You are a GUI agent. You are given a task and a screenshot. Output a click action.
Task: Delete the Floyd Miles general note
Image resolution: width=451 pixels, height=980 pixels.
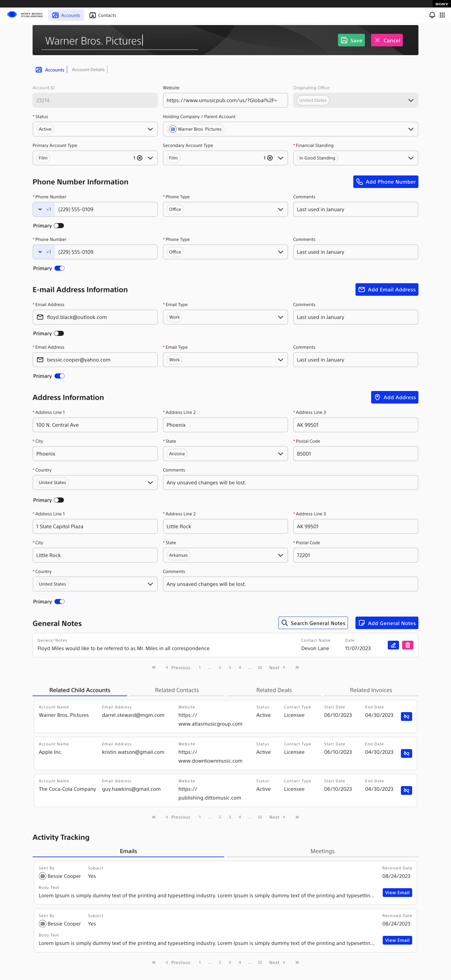(408, 645)
